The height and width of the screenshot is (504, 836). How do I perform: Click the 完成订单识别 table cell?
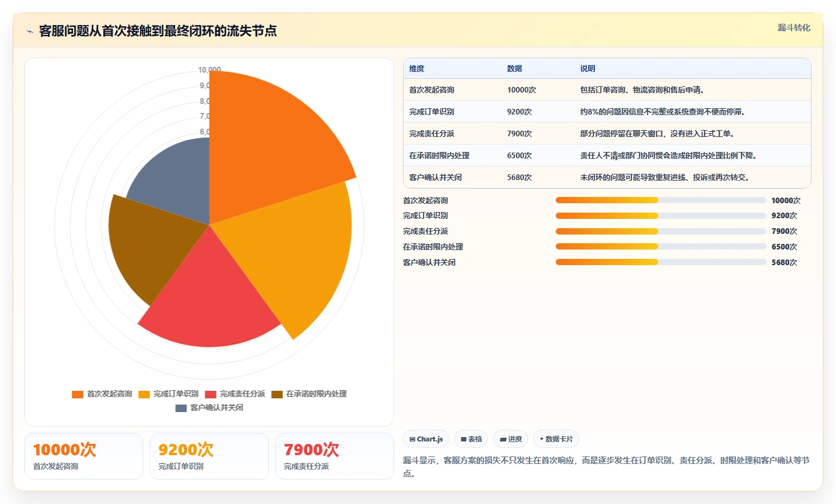click(432, 112)
